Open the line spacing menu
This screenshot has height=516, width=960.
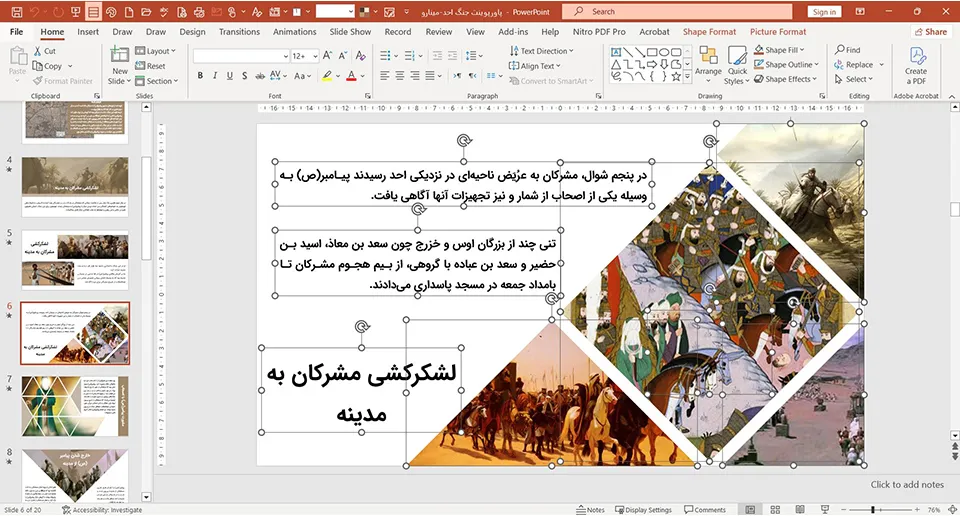[474, 56]
